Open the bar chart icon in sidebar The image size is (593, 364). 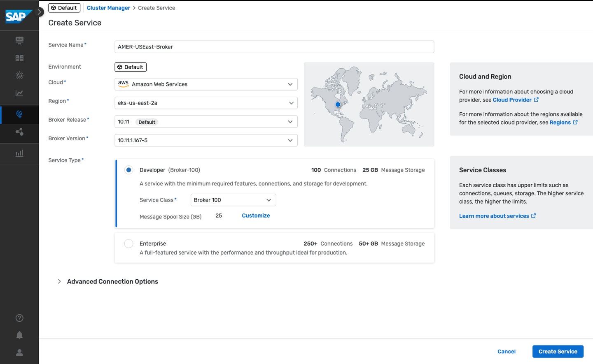coord(19,153)
